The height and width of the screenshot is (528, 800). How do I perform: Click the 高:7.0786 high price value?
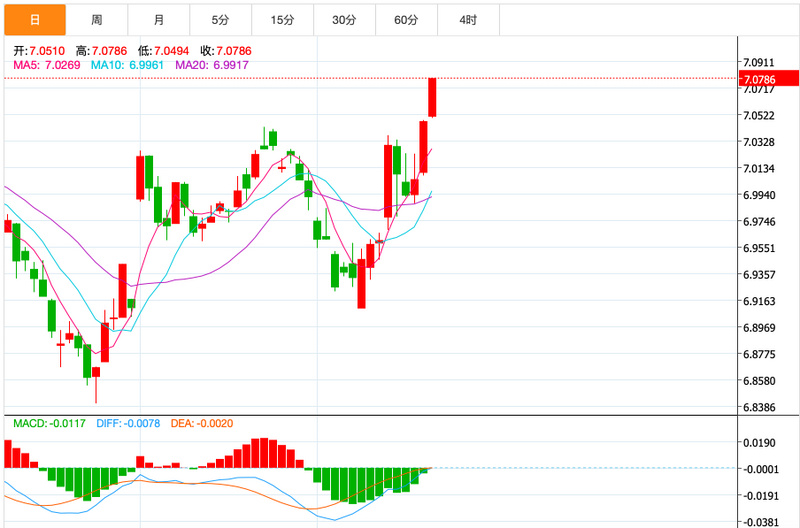(101, 51)
